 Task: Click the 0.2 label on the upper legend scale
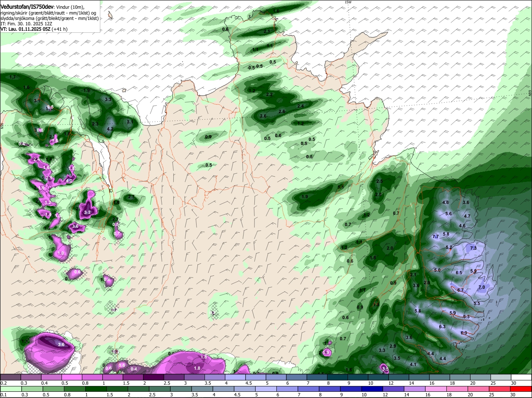click(3, 383)
